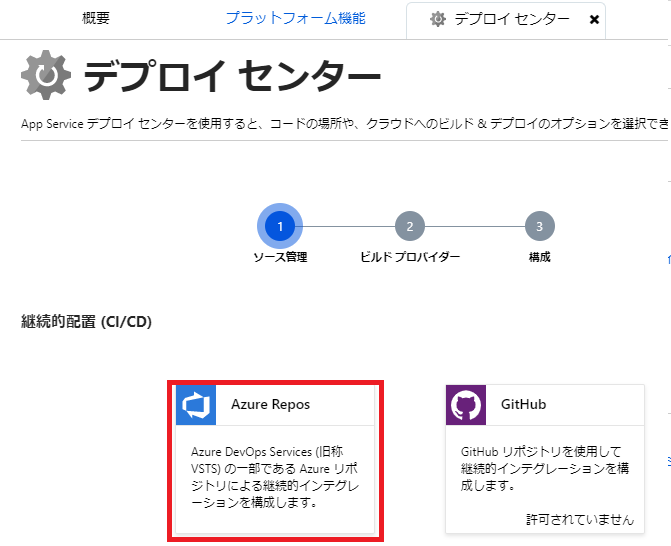Click the Azure Repos logo icon
This screenshot has width=671, height=546.
(x=196, y=405)
